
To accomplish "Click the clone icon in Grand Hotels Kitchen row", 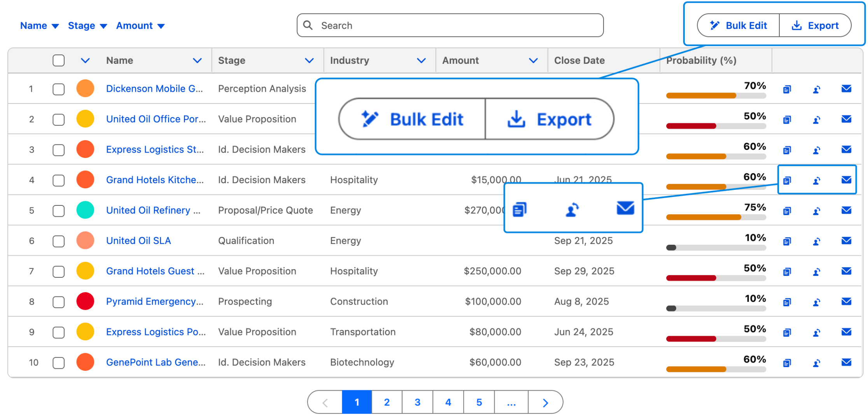I will click(787, 180).
